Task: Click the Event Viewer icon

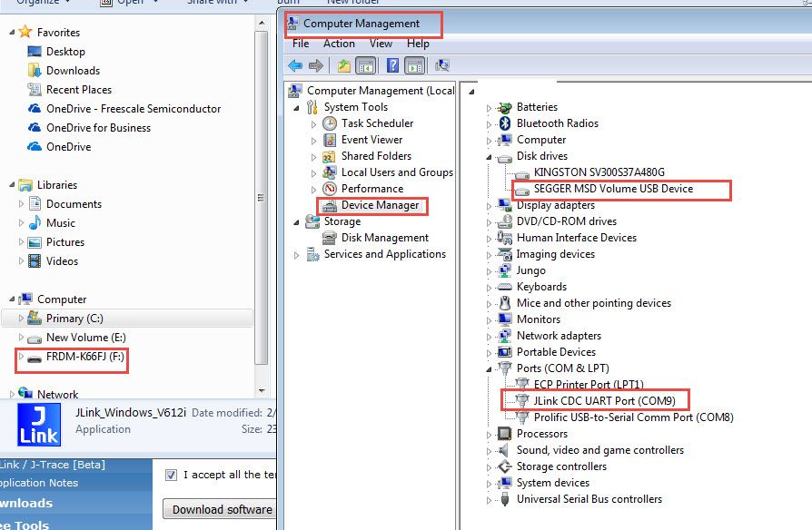Action: pos(330,140)
